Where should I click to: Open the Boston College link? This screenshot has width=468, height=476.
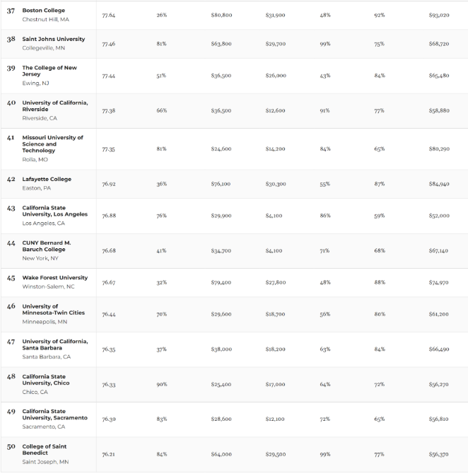(x=43, y=11)
